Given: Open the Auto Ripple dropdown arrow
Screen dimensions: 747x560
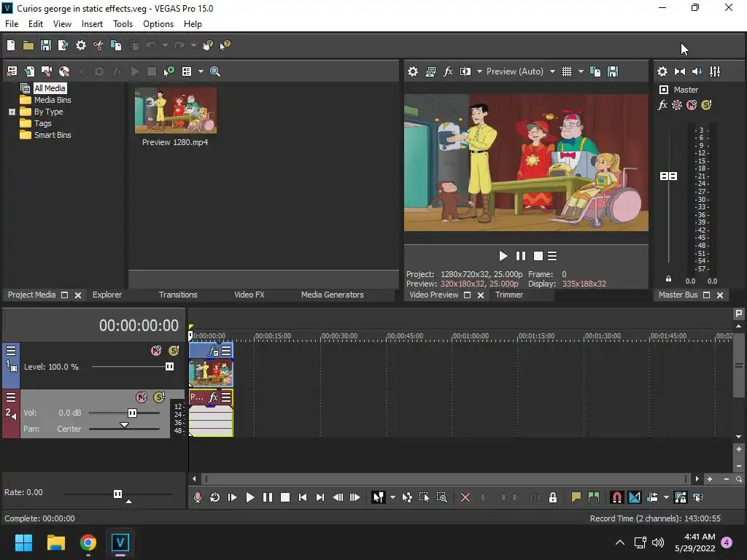Looking at the screenshot, I should pos(666,497).
